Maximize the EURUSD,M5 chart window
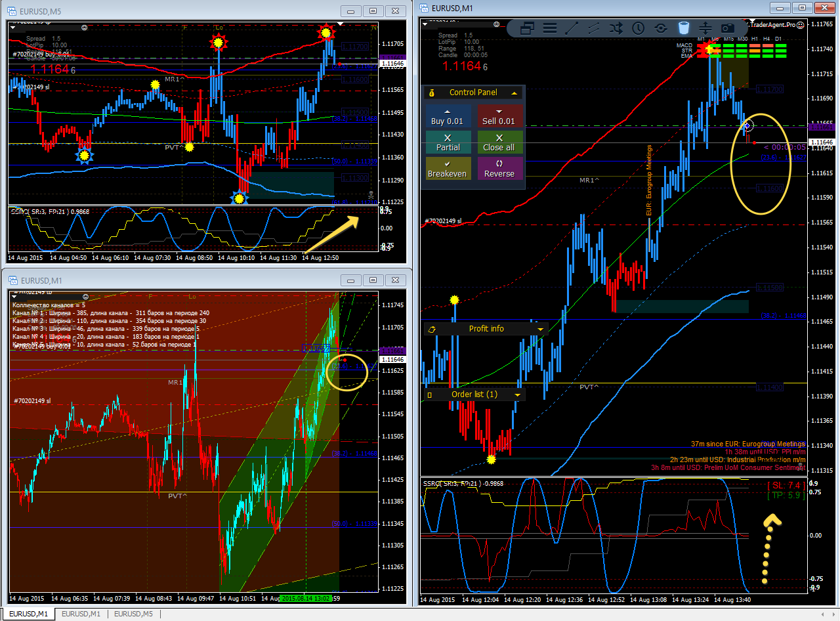The image size is (840, 621). [373, 11]
